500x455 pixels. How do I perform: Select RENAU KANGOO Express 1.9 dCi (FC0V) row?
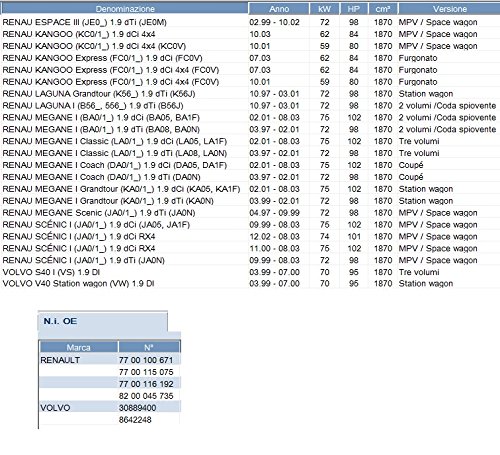point(250,58)
